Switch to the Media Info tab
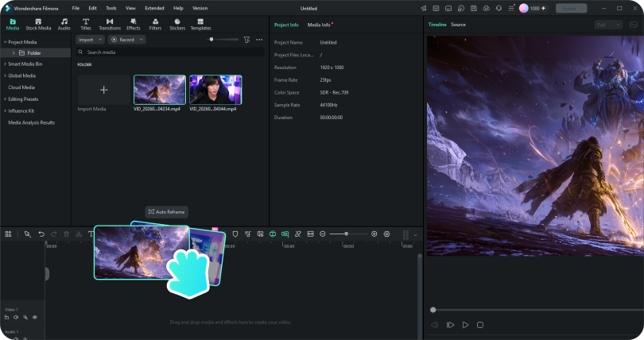 pyautogui.click(x=319, y=25)
